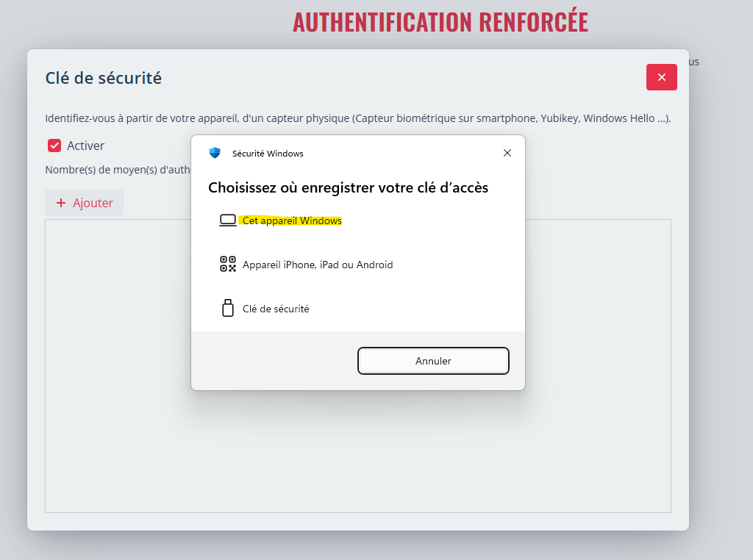Click the "Sécurité Windows" dialog title text
The width and height of the screenshot is (753, 560).
[x=268, y=154]
